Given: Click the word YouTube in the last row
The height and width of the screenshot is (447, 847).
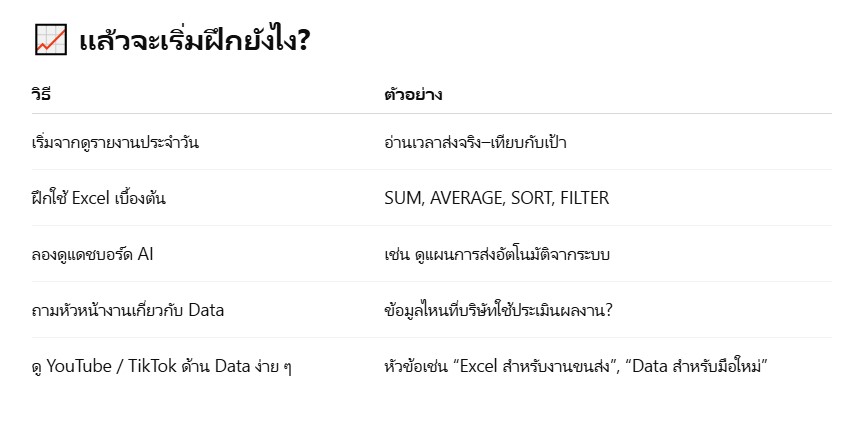Looking at the screenshot, I should click(x=79, y=366).
